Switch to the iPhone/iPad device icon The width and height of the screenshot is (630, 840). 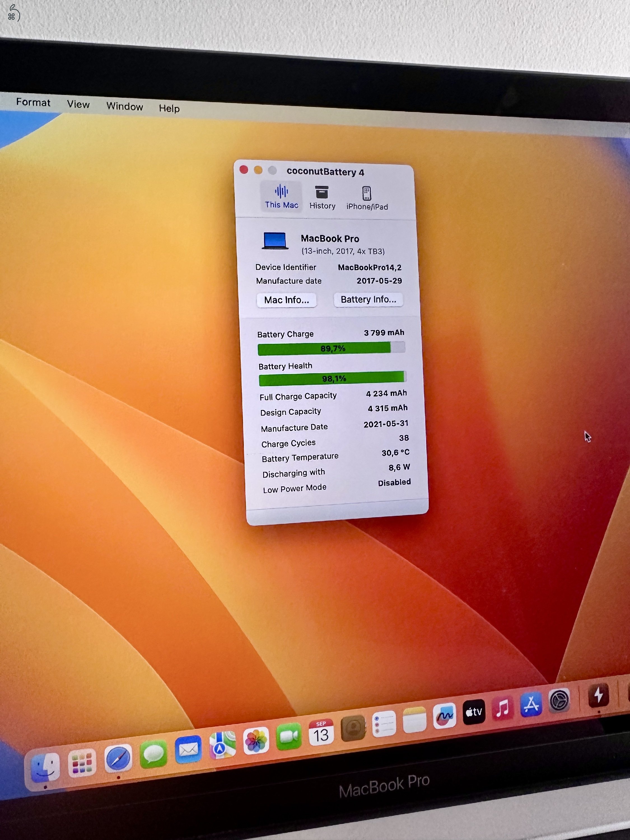pyautogui.click(x=367, y=194)
